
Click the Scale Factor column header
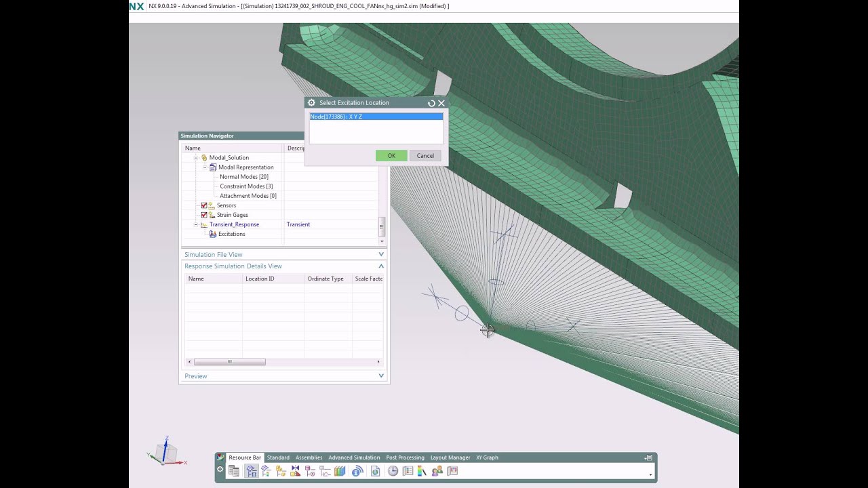pyautogui.click(x=368, y=279)
